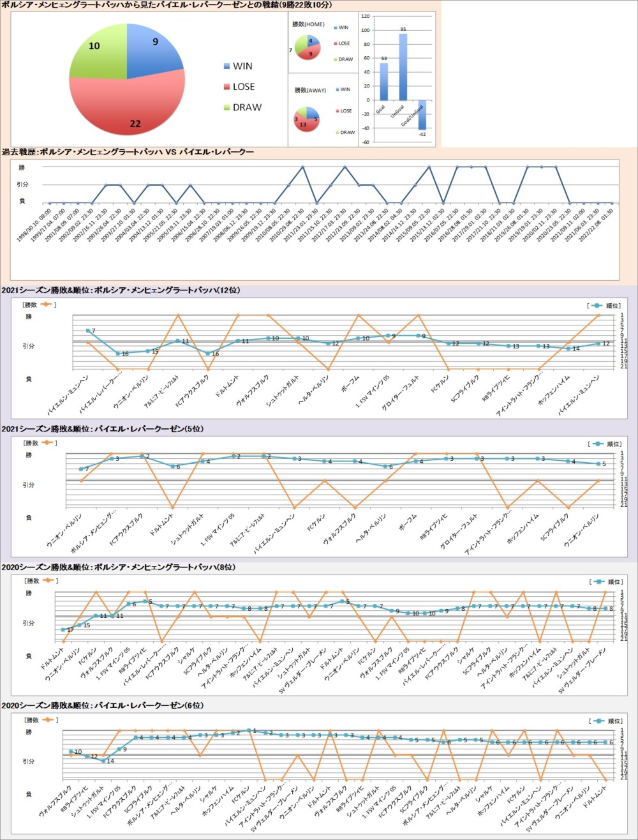
Task: Click rank marker 7 in 2021 Mönchengladbach chart
Action: pyautogui.click(x=87, y=331)
